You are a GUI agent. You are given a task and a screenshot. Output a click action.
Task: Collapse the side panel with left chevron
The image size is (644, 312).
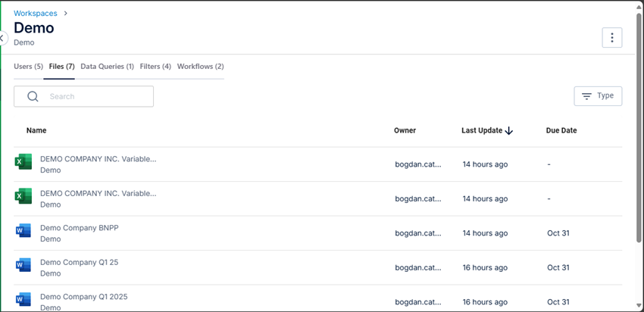click(2, 38)
